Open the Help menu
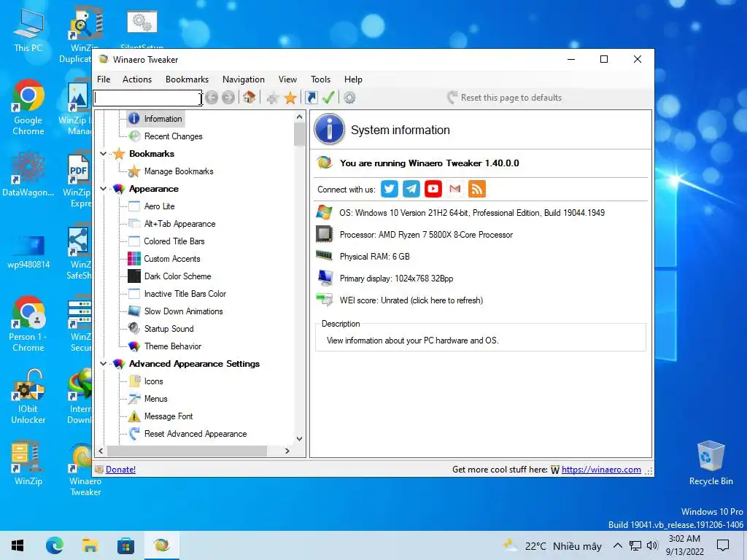 point(354,79)
